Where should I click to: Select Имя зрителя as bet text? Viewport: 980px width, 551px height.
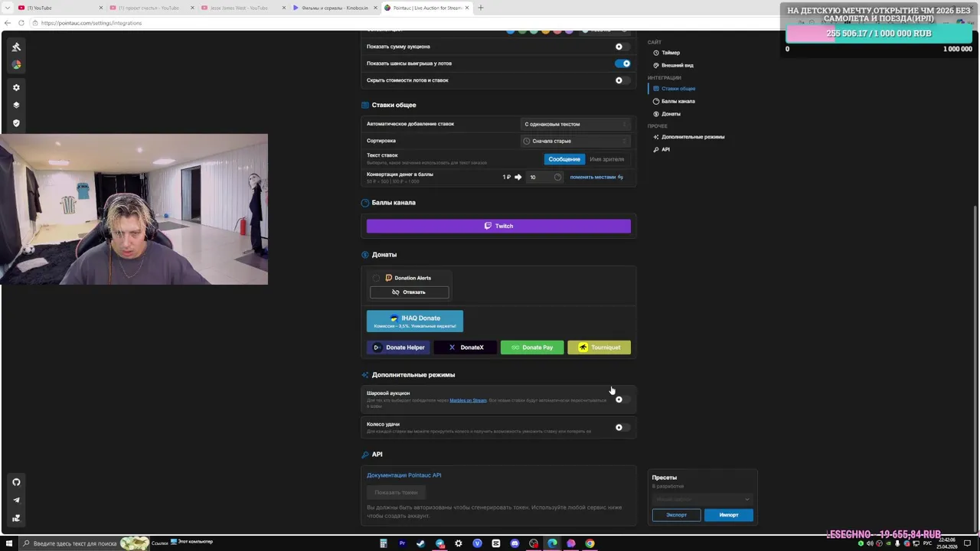(607, 159)
